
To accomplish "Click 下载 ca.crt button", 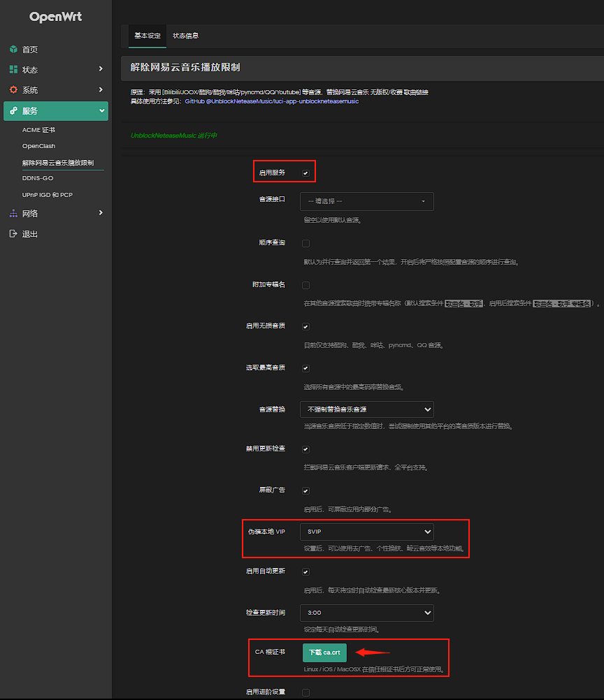I will coord(324,652).
